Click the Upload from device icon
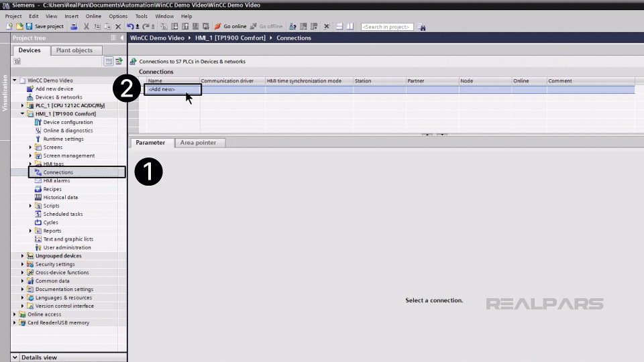This screenshot has height=362, width=644. (x=185, y=26)
